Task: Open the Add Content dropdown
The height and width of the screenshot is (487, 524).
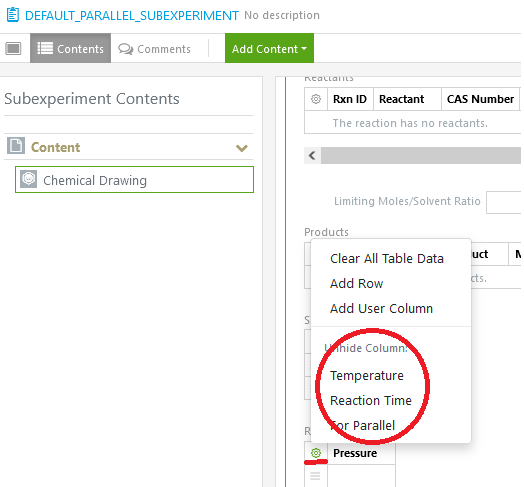Action: (269, 48)
